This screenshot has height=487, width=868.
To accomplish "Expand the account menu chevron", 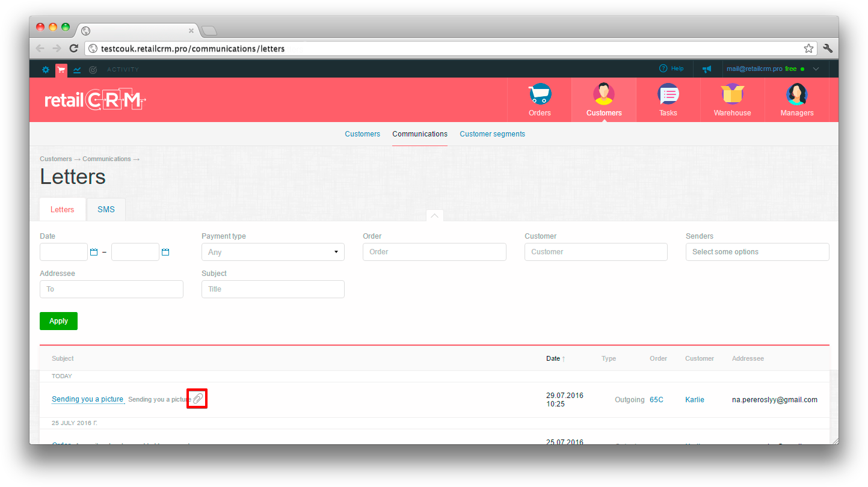I will [x=816, y=69].
